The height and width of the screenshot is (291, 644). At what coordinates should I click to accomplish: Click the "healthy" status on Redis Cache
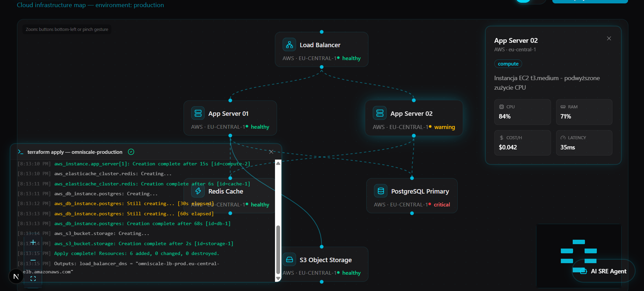pos(260,204)
